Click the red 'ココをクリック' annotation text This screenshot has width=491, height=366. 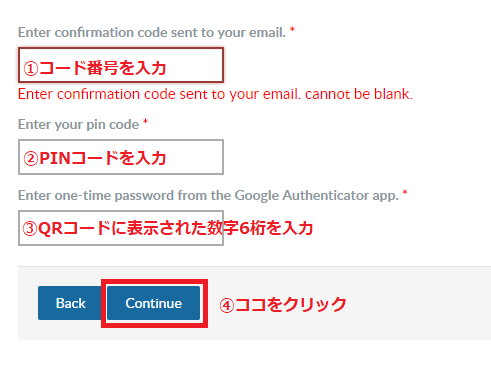tap(291, 305)
